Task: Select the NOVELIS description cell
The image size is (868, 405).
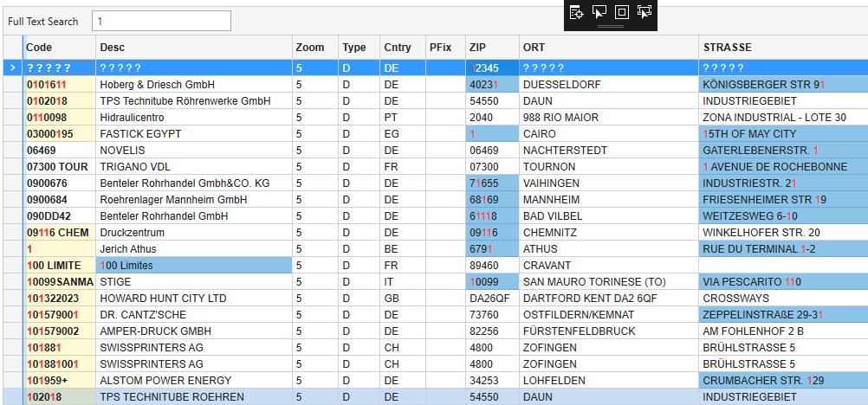Action: pyautogui.click(x=194, y=151)
